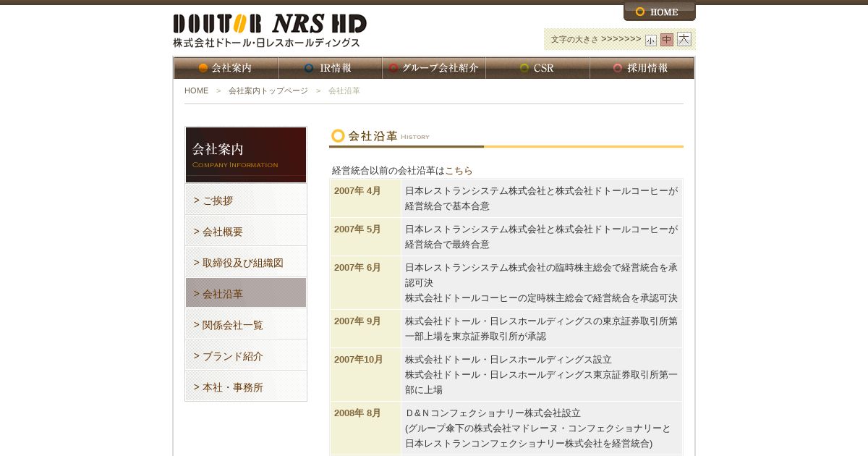Click the 2007年10月 date cell
This screenshot has width=868, height=456.
click(365, 374)
